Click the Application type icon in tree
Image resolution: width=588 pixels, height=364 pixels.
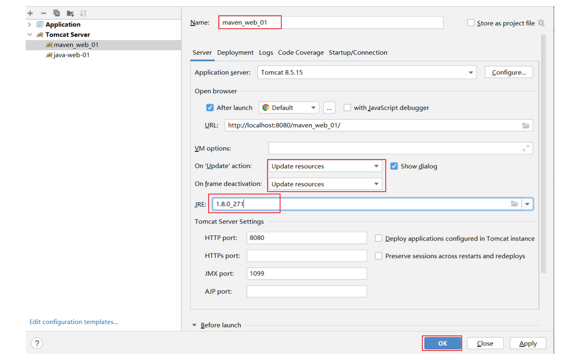click(x=40, y=25)
